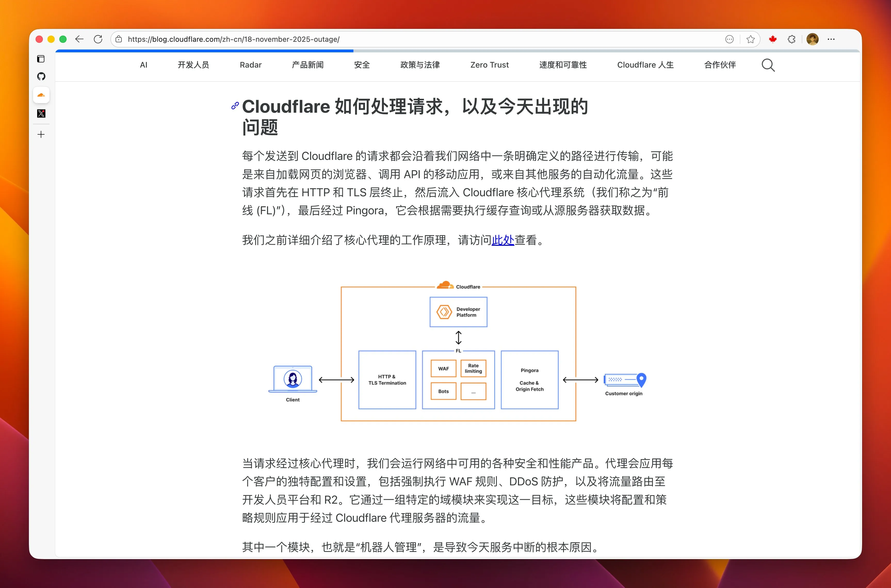Screen dimensions: 891x588
Task: Open the Radar navigation item
Action: pos(250,65)
